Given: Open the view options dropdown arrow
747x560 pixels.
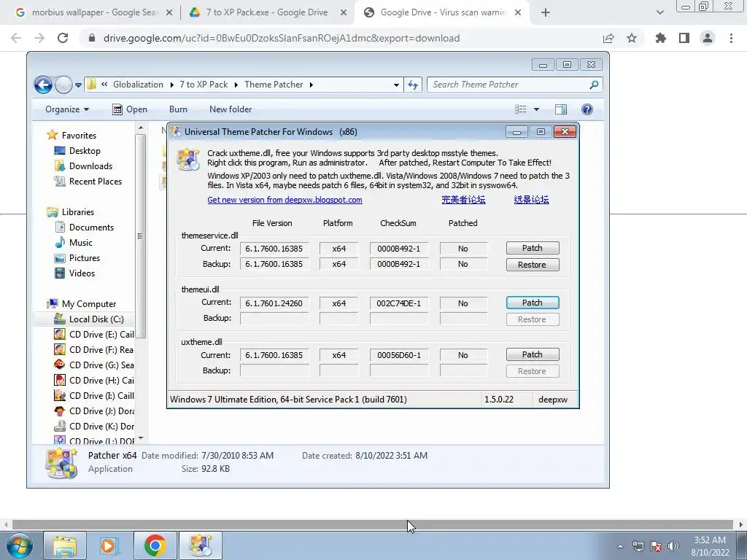Looking at the screenshot, I should click(x=536, y=109).
